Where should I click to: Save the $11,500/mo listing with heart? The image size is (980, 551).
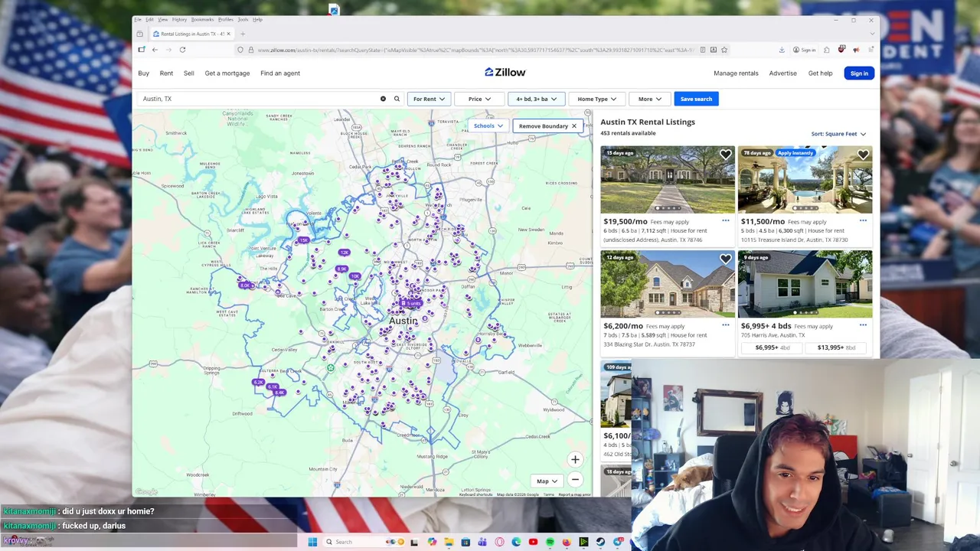[x=863, y=155]
